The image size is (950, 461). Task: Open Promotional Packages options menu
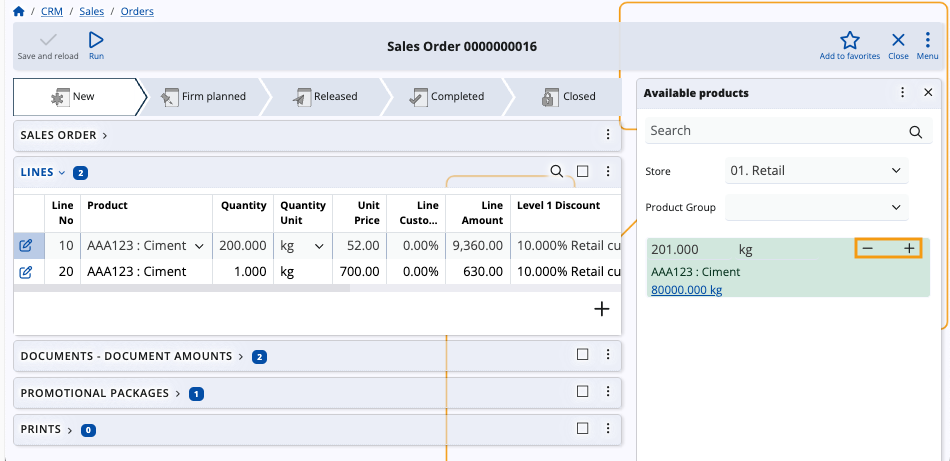[608, 392]
